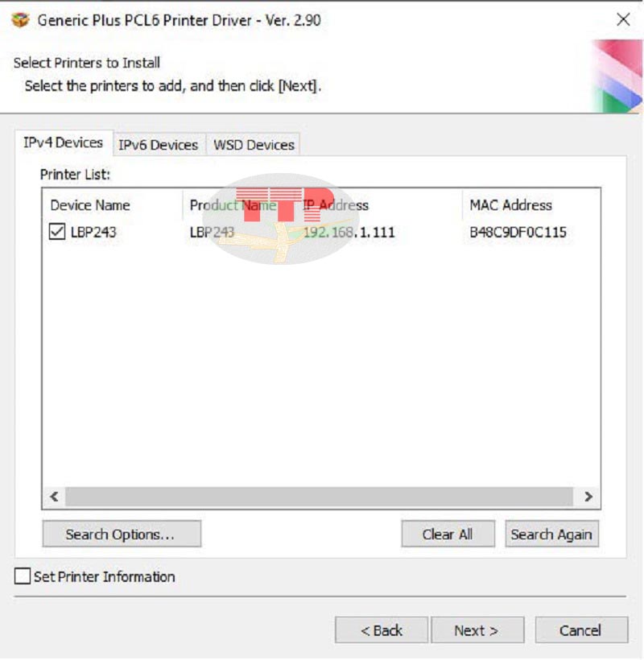This screenshot has height=660, width=644.
Task: Uncheck the LBP243 device checkbox
Action: (x=57, y=232)
